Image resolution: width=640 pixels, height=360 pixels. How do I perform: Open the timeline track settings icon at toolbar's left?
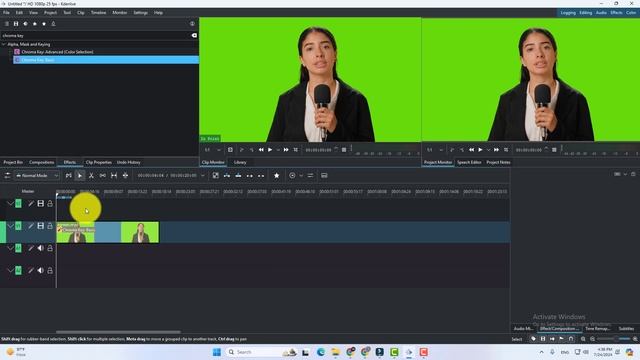(x=7, y=176)
